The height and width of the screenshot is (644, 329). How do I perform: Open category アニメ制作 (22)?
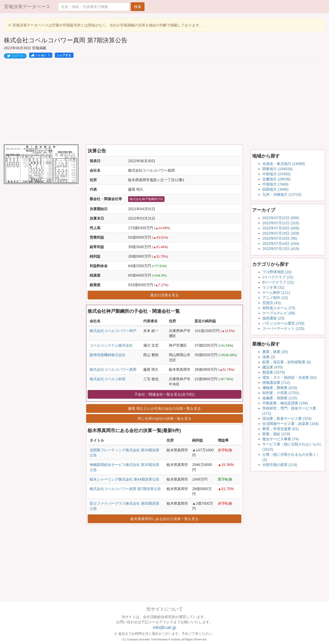tap(275, 298)
